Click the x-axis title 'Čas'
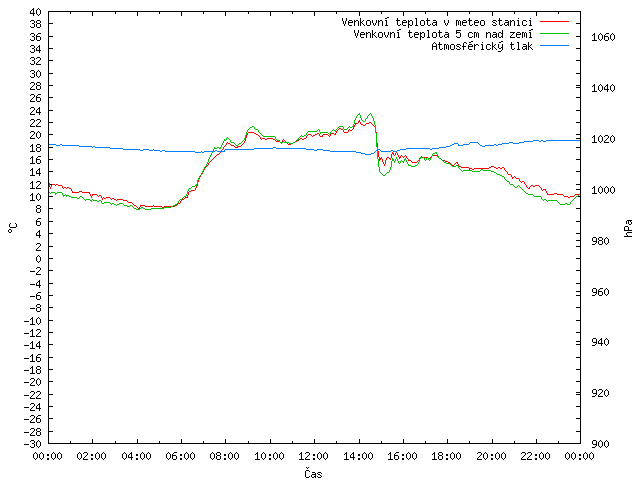This screenshot has width=640, height=480. pyautogui.click(x=313, y=473)
